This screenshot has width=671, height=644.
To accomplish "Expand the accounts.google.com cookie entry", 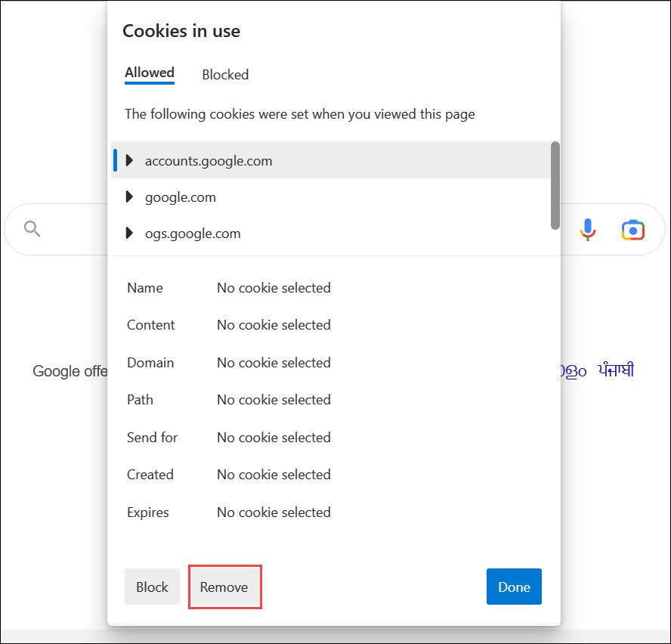I will click(128, 160).
